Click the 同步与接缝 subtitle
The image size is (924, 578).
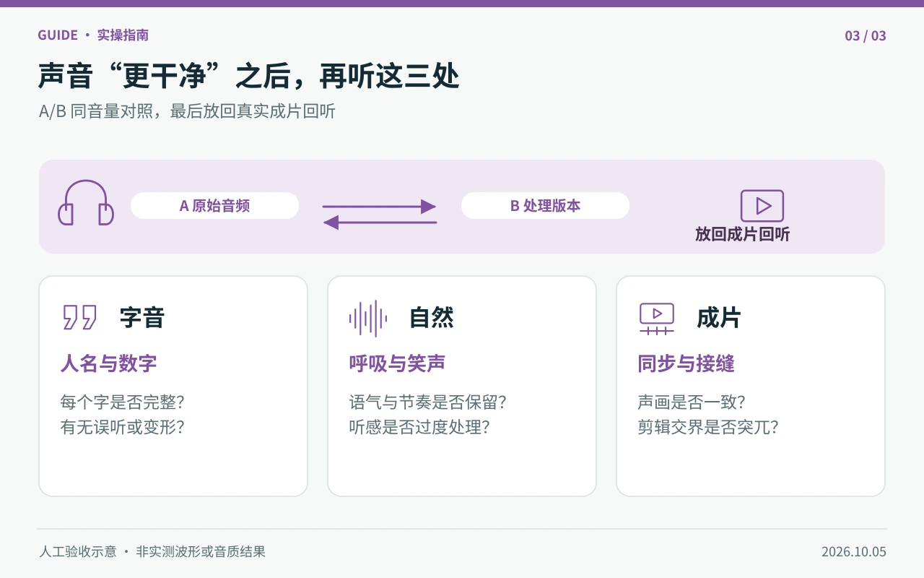[x=687, y=363]
